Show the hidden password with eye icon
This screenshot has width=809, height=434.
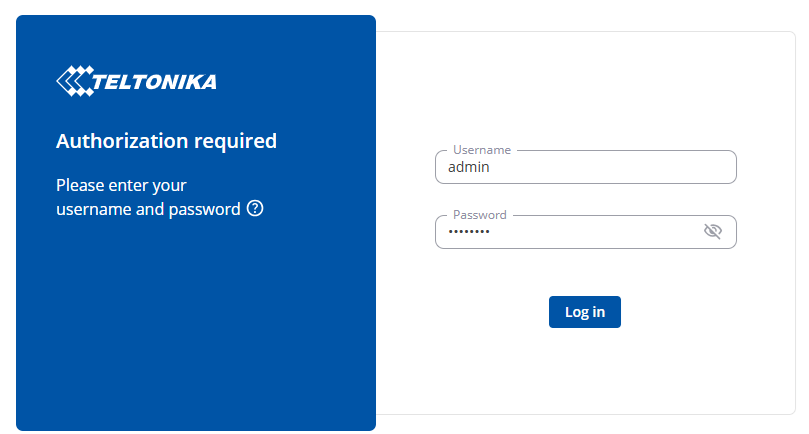[712, 232]
